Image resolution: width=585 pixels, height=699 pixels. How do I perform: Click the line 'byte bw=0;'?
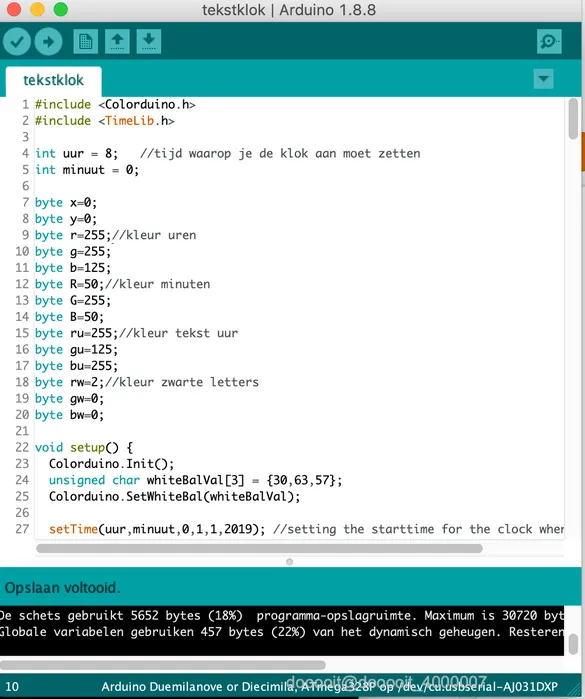[x=69, y=415]
